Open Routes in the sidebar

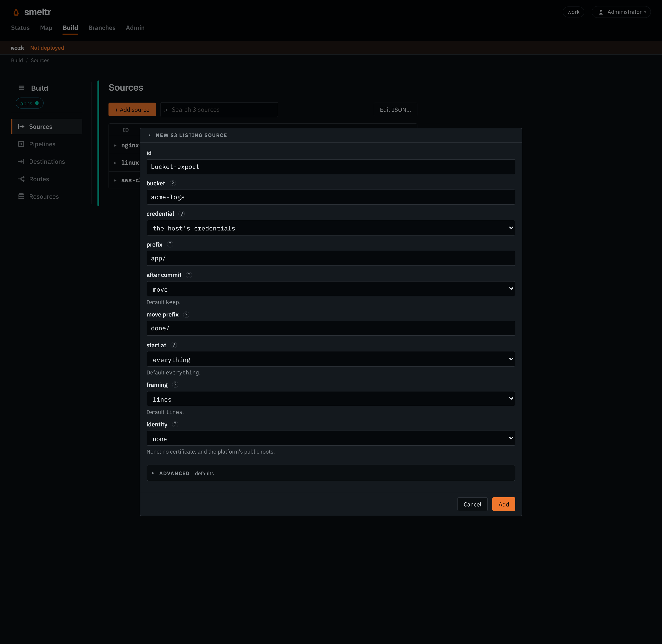click(47, 179)
